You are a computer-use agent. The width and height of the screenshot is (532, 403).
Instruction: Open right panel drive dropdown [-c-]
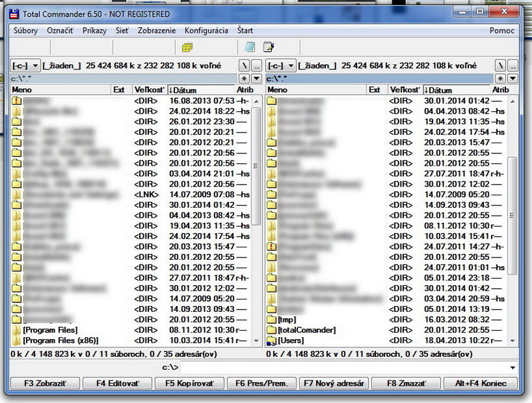click(x=281, y=65)
